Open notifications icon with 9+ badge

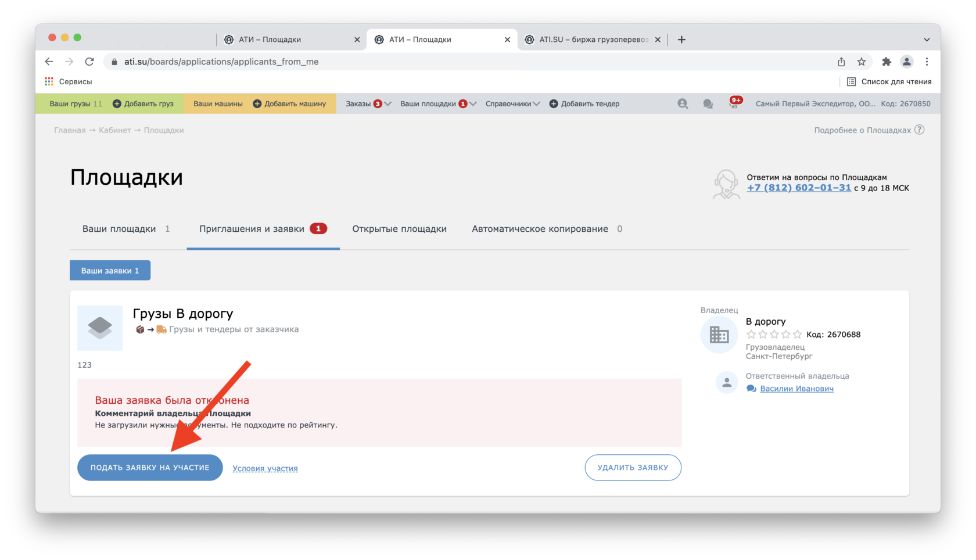pos(735,103)
